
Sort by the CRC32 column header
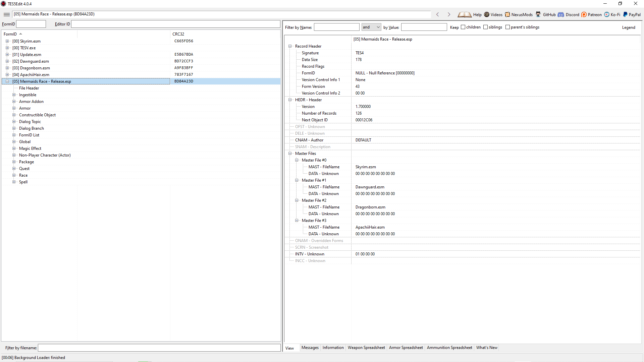[x=225, y=34]
